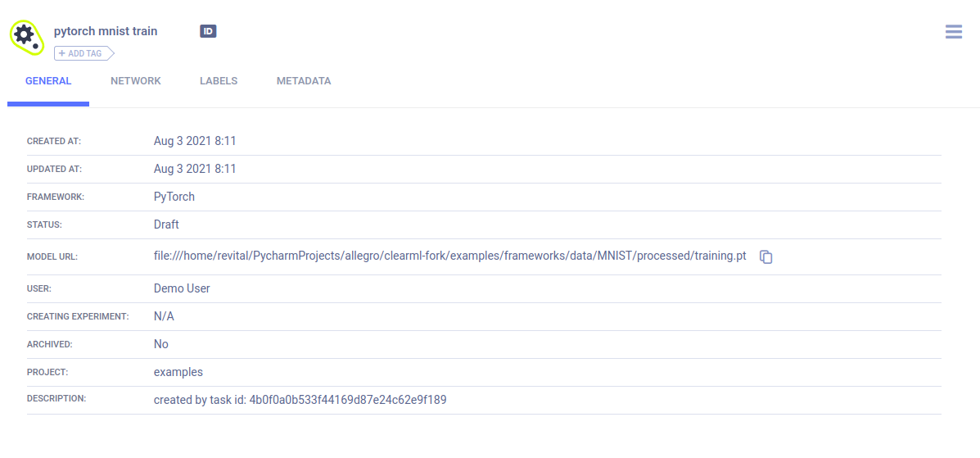The height and width of the screenshot is (458, 980).
Task: Click the ID badge icon
Action: tap(208, 31)
